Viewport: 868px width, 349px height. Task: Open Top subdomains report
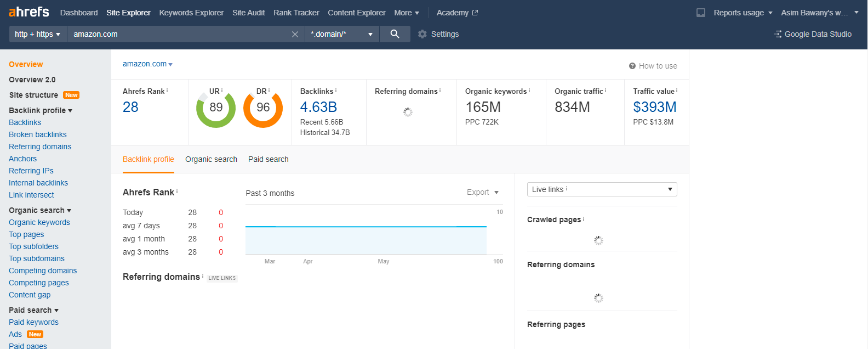37,258
